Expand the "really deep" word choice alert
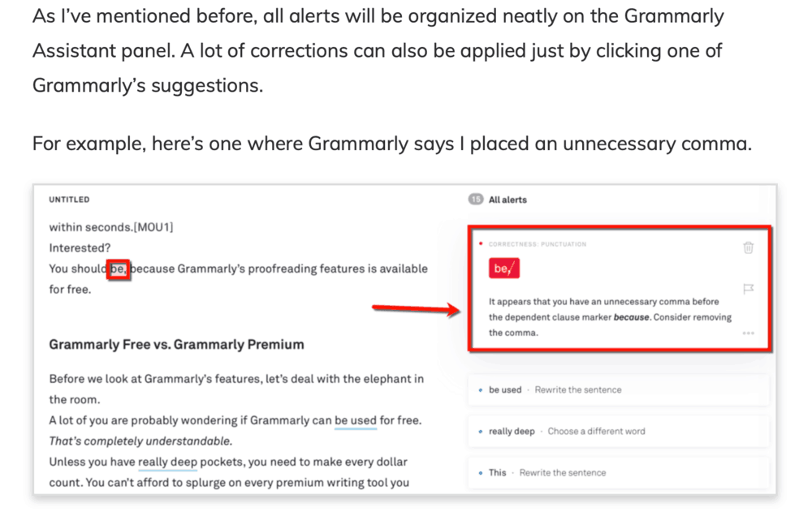Viewport: 812px width, 525px height. (x=618, y=432)
